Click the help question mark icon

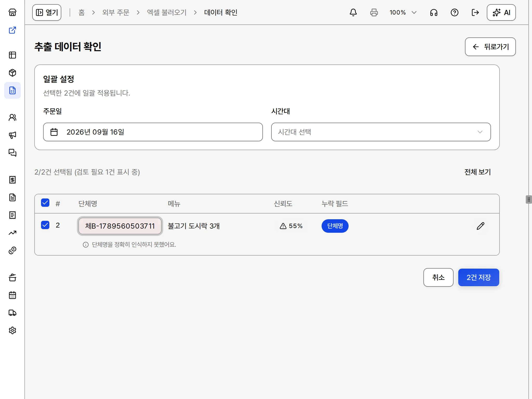click(455, 12)
